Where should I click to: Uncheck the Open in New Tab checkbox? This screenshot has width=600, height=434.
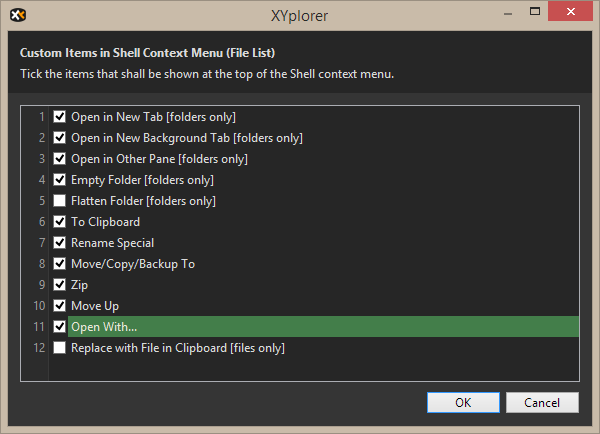pos(60,117)
